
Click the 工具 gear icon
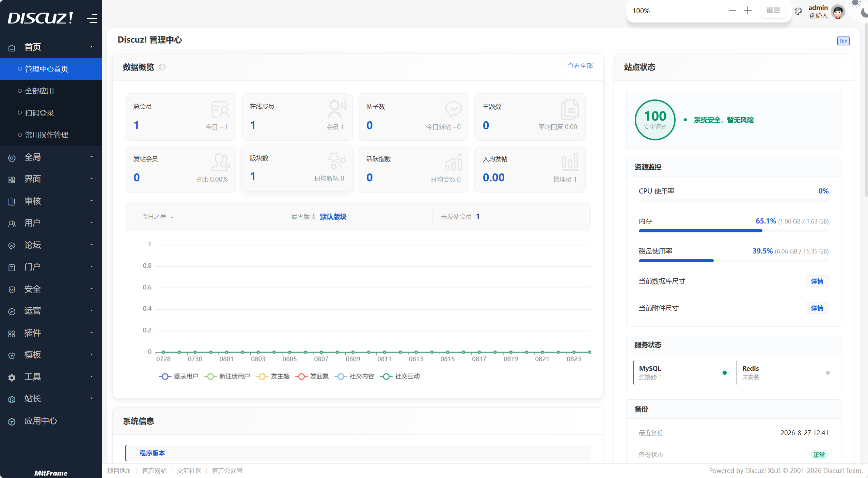point(12,377)
